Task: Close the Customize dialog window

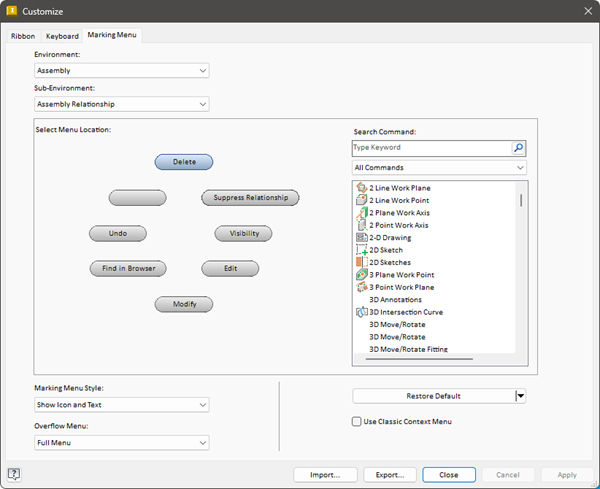Action: tap(588, 11)
